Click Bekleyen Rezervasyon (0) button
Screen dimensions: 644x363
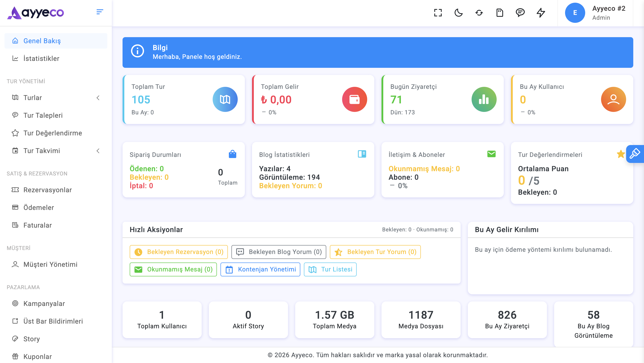pyautogui.click(x=178, y=252)
